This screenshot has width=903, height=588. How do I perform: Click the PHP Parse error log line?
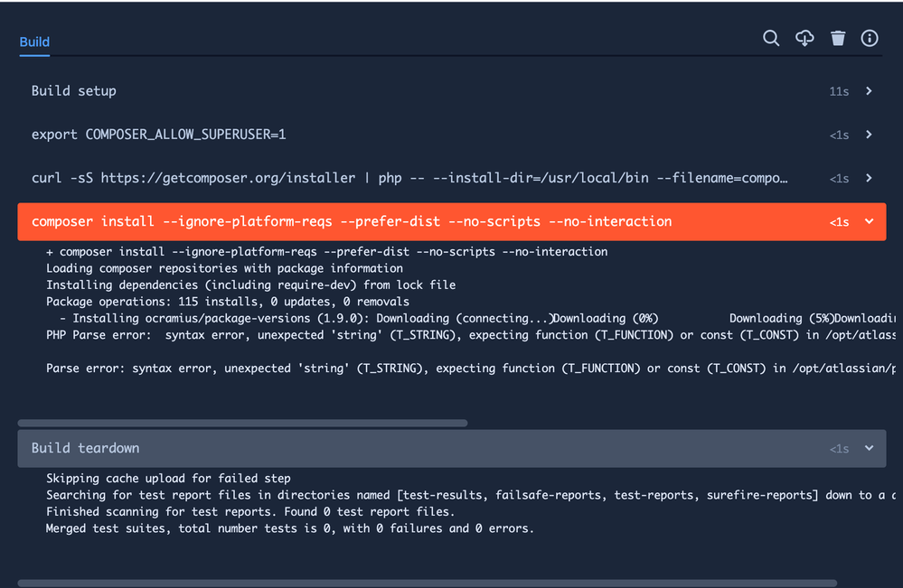tap(471, 335)
